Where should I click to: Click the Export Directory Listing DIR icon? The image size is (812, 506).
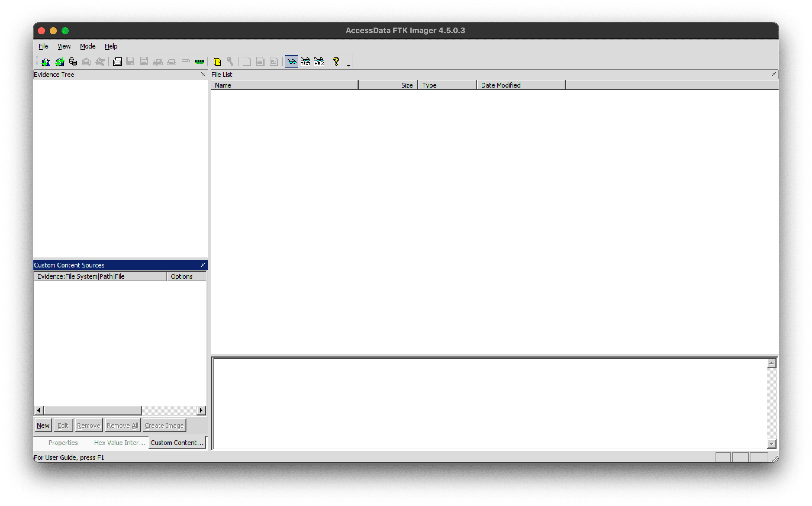274,62
